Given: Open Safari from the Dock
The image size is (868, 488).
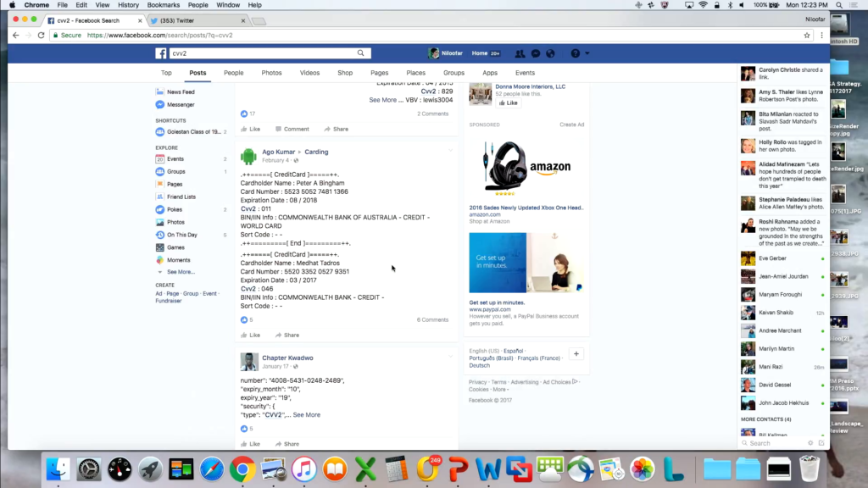Looking at the screenshot, I should coord(211,469).
